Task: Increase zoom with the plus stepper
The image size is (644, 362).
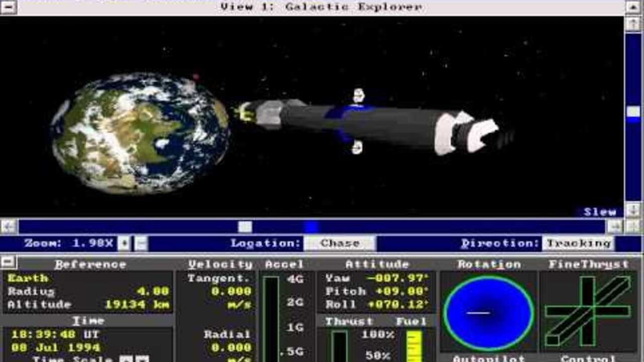Action: point(124,244)
